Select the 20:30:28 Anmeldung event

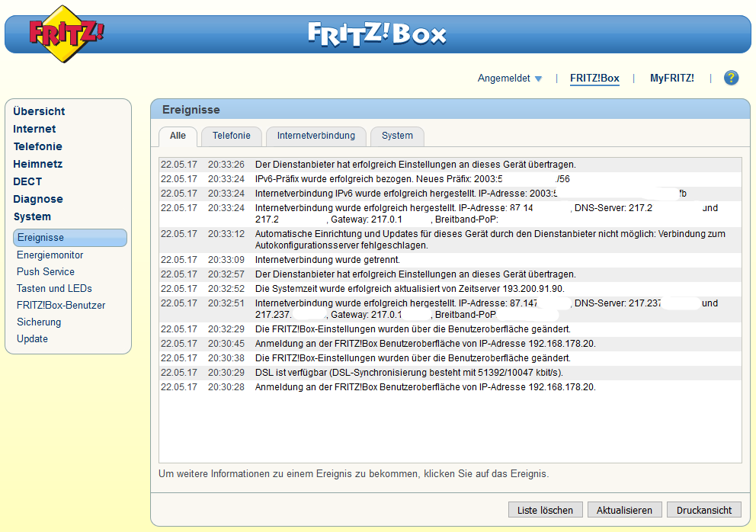pyautogui.click(x=450, y=387)
